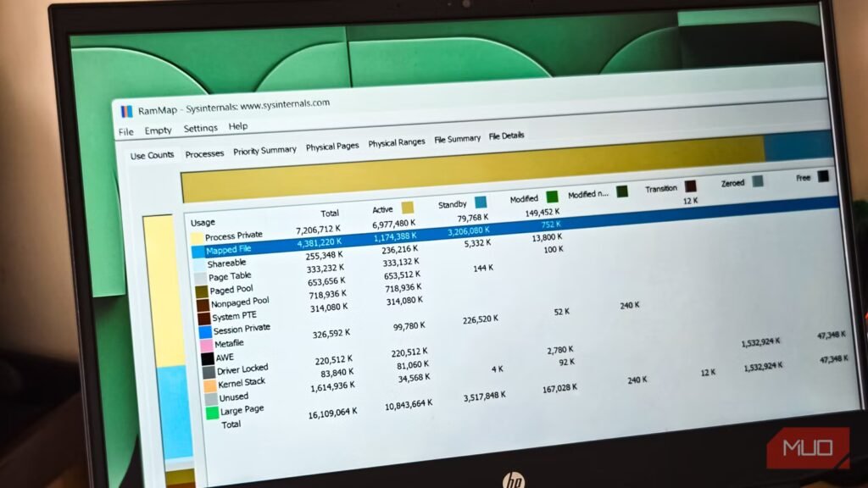Click the Standby blue legend swatch
This screenshot has width=868, height=488.
click(x=481, y=202)
